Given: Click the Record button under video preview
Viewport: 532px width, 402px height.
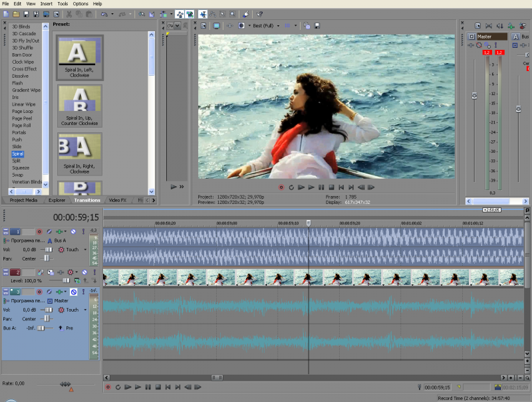Looking at the screenshot, I should click(281, 187).
